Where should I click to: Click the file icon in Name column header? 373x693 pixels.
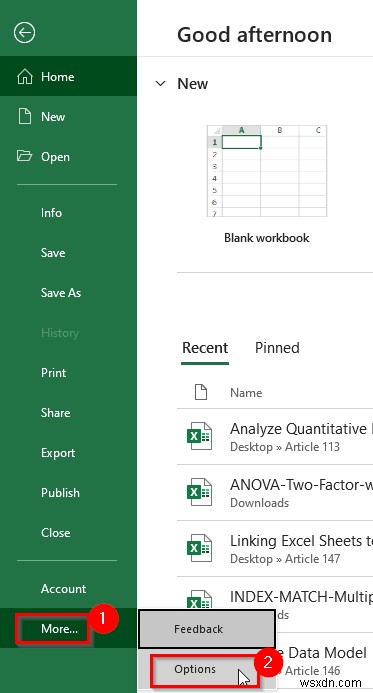tap(201, 392)
